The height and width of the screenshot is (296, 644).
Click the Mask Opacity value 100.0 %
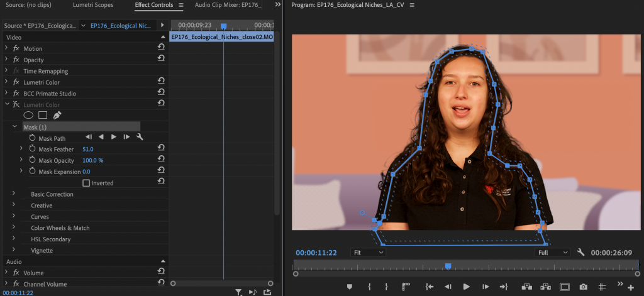coord(93,160)
